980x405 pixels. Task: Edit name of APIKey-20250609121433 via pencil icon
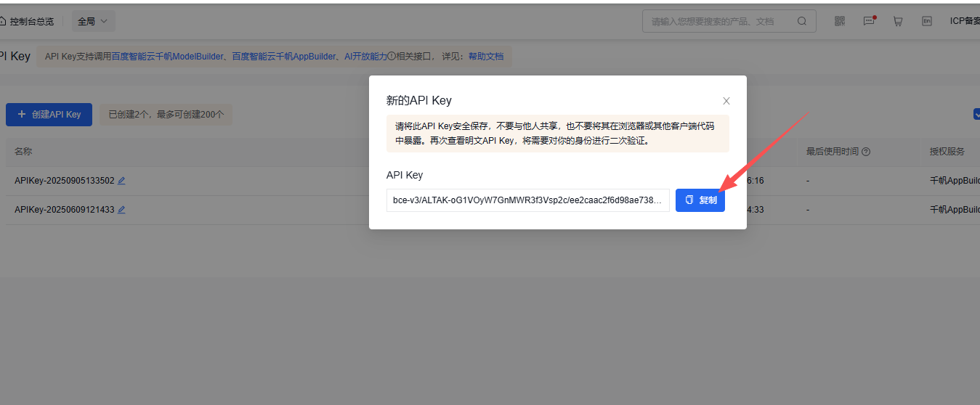pos(121,210)
